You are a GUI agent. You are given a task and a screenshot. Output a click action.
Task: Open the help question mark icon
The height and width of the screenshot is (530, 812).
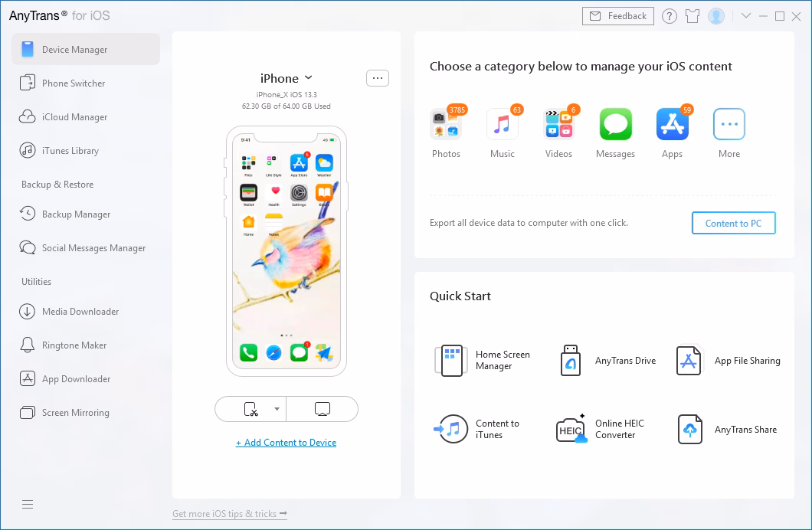(x=669, y=15)
